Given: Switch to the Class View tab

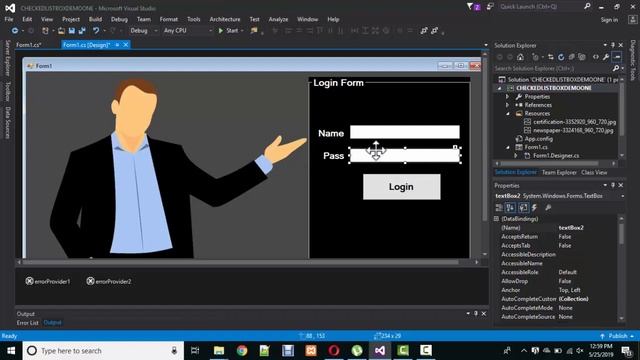Looking at the screenshot, I should (x=594, y=173).
